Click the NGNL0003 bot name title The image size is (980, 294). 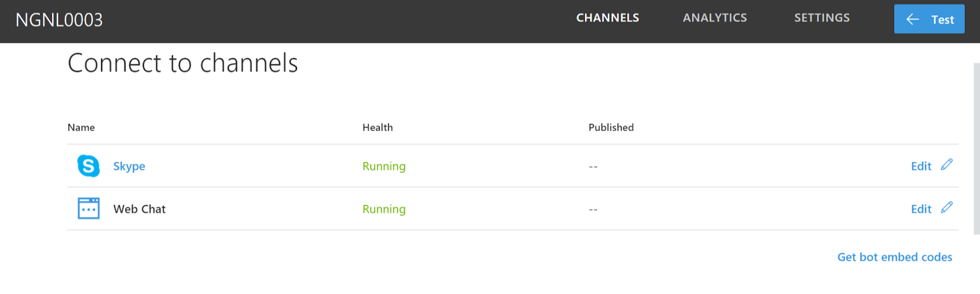(59, 20)
